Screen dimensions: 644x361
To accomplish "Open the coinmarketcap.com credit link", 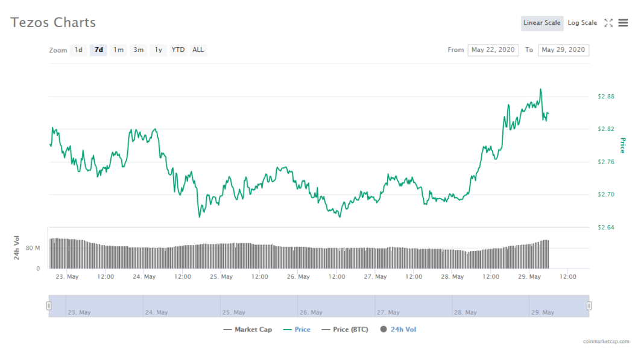I will click(x=606, y=341).
